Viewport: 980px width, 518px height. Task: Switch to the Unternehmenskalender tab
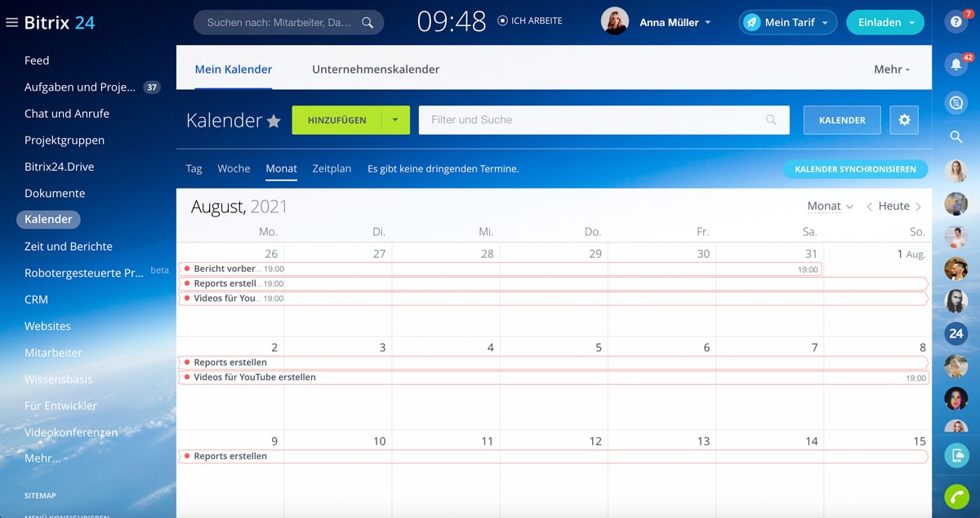pyautogui.click(x=376, y=69)
